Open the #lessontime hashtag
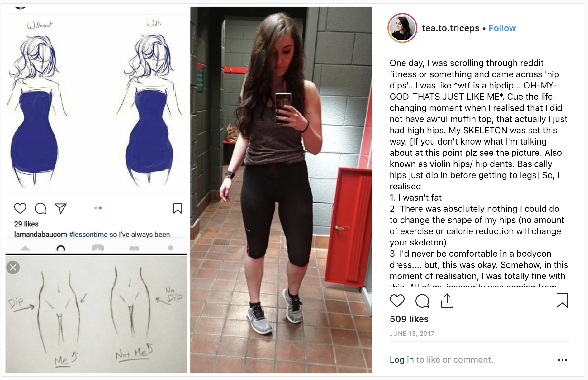This screenshot has height=380, width=588. point(88,234)
